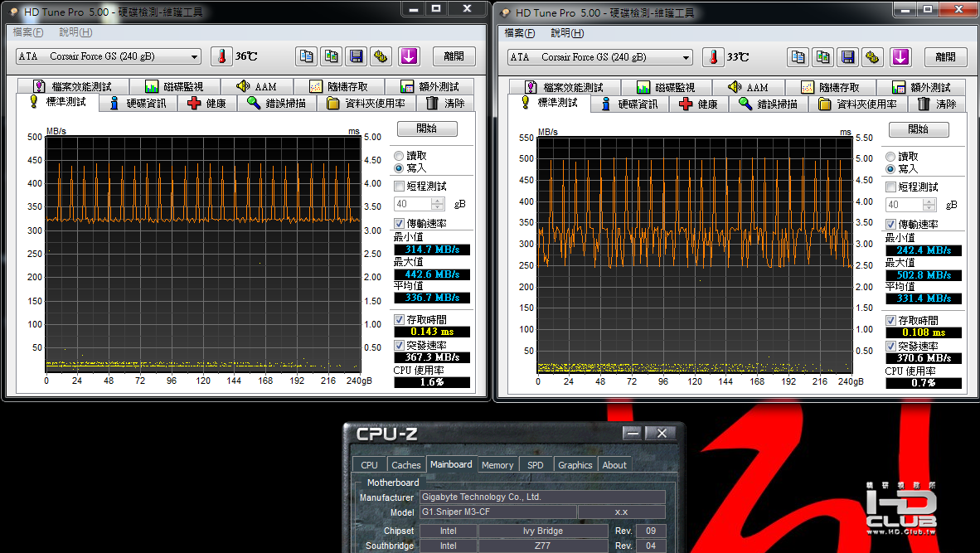Image resolution: width=980 pixels, height=553 pixels.
Task: Switch to About tab in CPU-Z
Action: [614, 465]
